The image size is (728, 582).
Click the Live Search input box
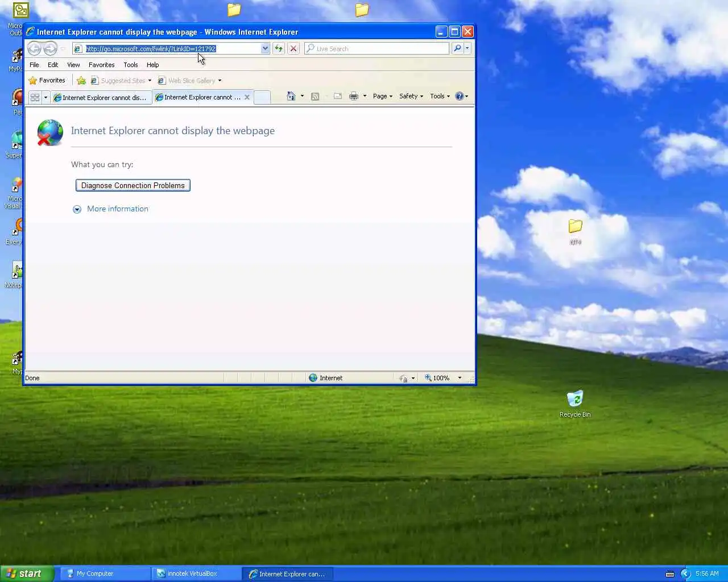[377, 49]
